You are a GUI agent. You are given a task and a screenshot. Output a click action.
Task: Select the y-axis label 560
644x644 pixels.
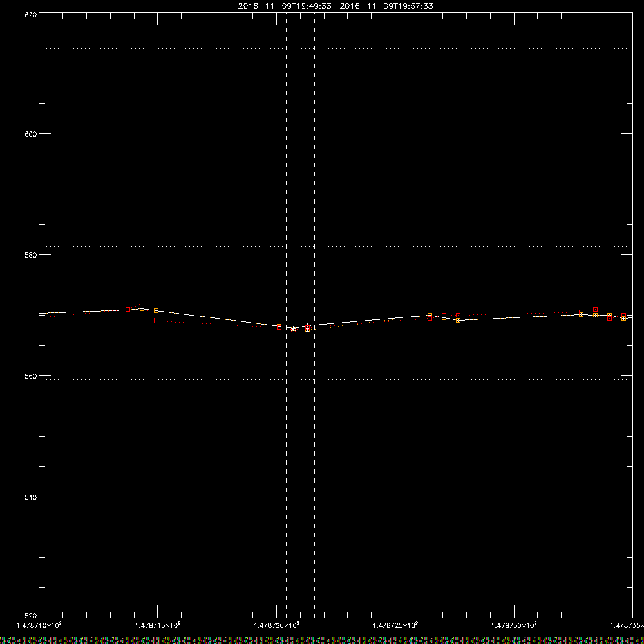31,376
